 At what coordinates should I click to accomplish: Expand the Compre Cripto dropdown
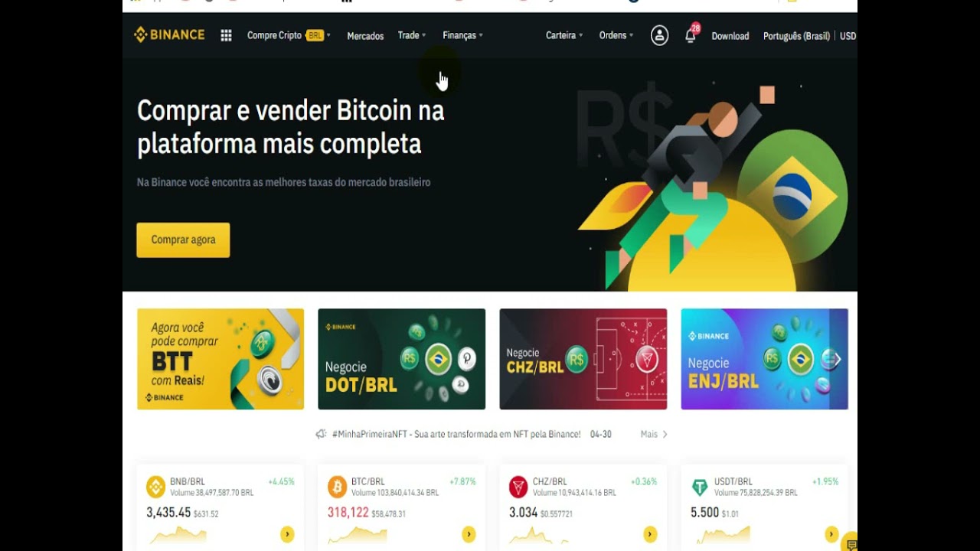pos(289,35)
